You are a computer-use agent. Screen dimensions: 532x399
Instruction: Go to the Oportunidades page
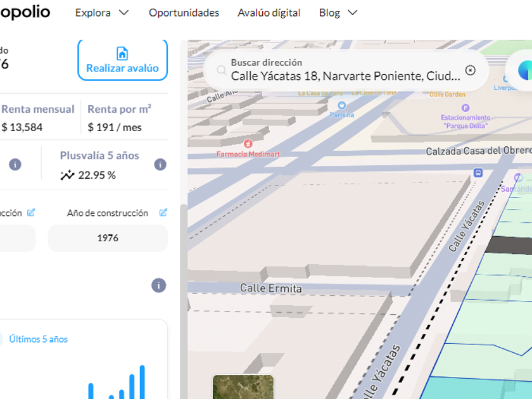184,13
